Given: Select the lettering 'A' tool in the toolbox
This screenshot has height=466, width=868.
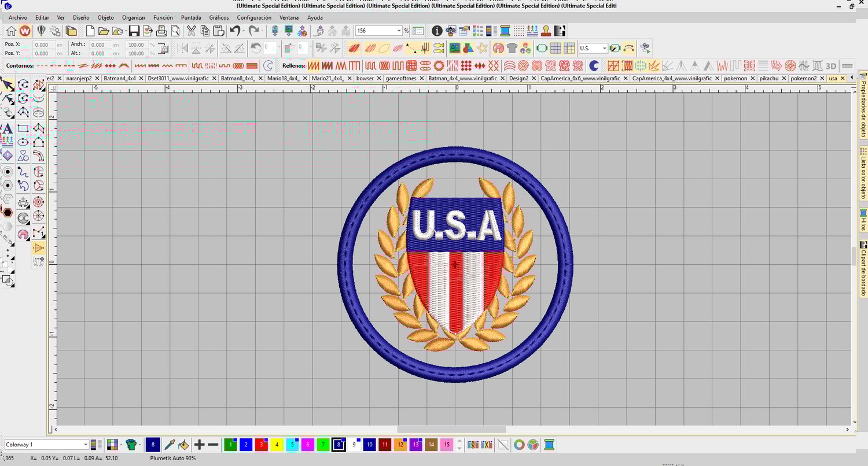Looking at the screenshot, I should pos(8,128).
